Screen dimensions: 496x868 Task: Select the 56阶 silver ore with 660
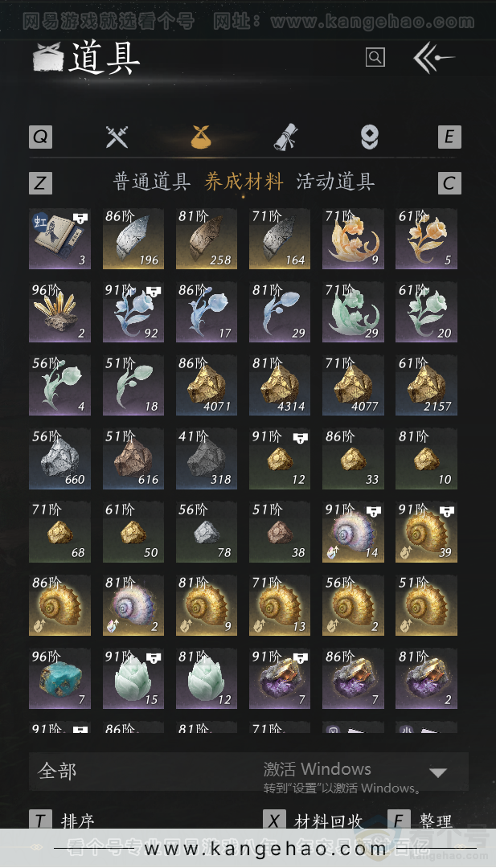[59, 458]
